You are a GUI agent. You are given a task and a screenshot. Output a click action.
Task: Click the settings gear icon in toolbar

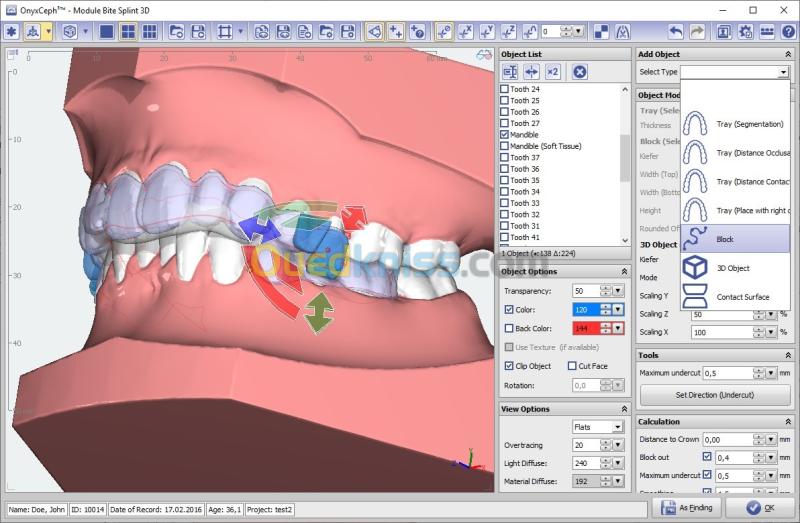745,32
